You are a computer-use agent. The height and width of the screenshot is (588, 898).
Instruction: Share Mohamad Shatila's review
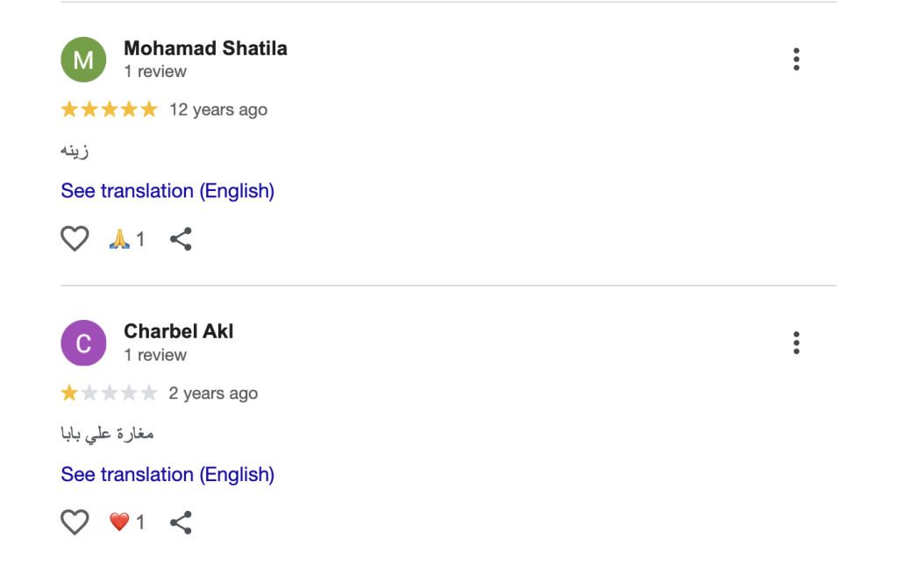pyautogui.click(x=181, y=238)
